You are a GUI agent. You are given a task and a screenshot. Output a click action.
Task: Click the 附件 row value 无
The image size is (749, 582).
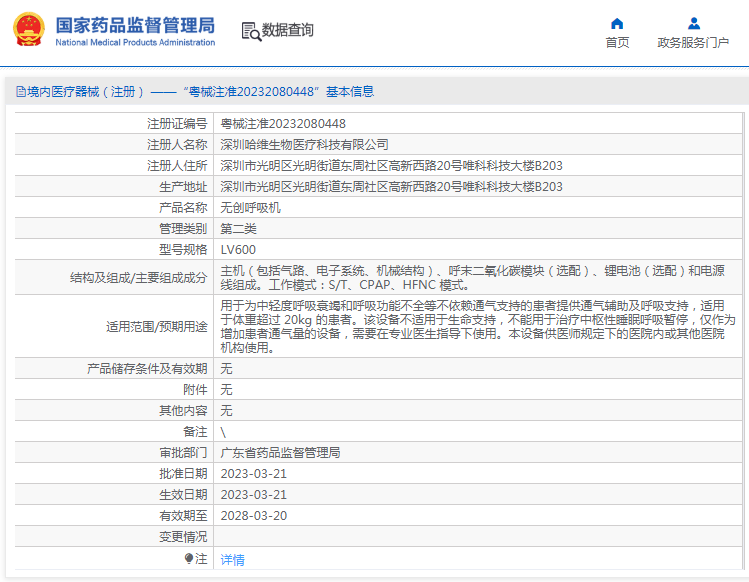click(226, 390)
